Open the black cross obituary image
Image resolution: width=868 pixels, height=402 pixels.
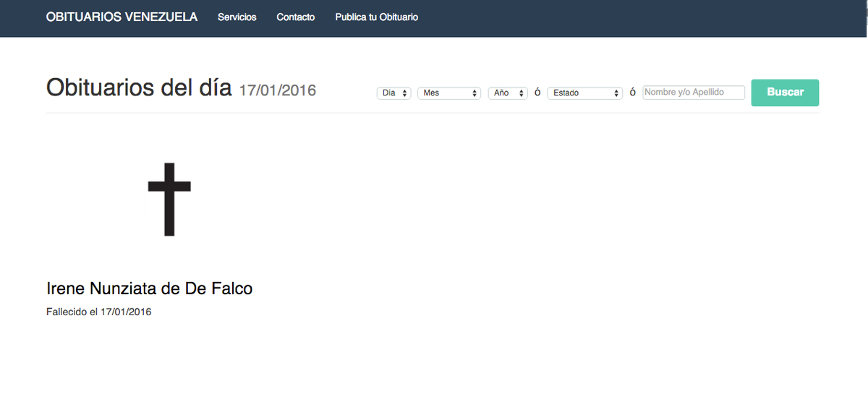169,200
